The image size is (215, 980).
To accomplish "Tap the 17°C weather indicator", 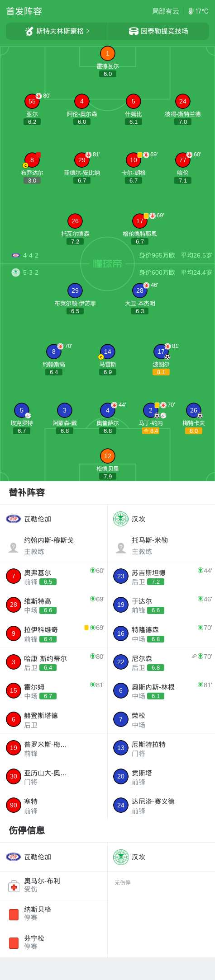I will [198, 11].
